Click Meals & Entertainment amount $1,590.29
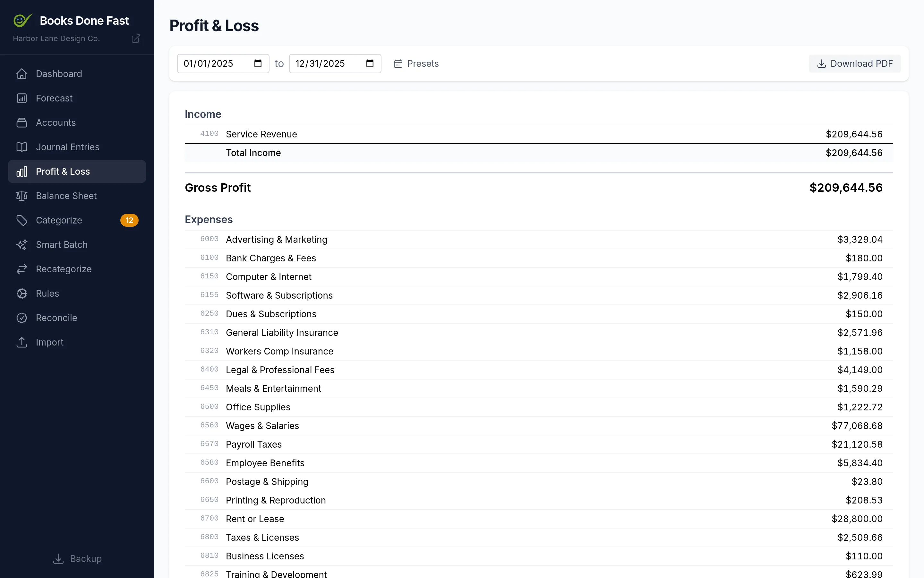This screenshot has width=924, height=578. point(860,389)
